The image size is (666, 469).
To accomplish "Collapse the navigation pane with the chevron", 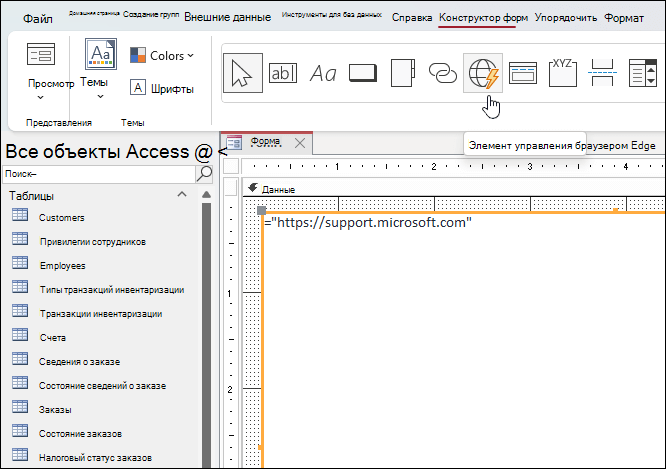I will coord(223,152).
